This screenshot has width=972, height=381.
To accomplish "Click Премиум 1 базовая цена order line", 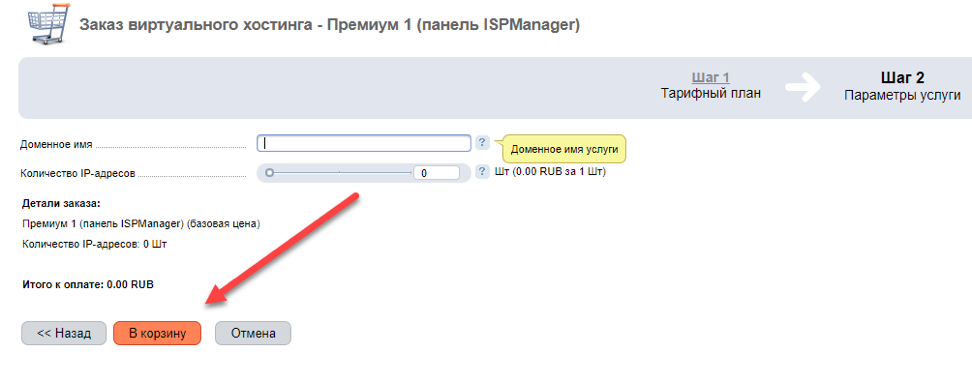I will (141, 224).
